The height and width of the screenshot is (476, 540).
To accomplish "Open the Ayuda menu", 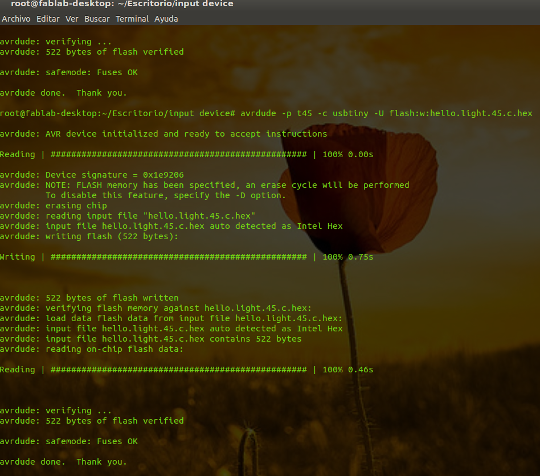I will pos(166,19).
